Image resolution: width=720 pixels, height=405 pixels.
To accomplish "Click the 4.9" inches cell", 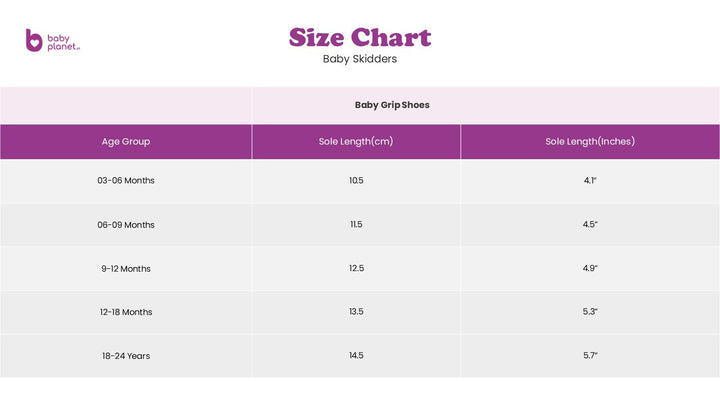I will (590, 269).
